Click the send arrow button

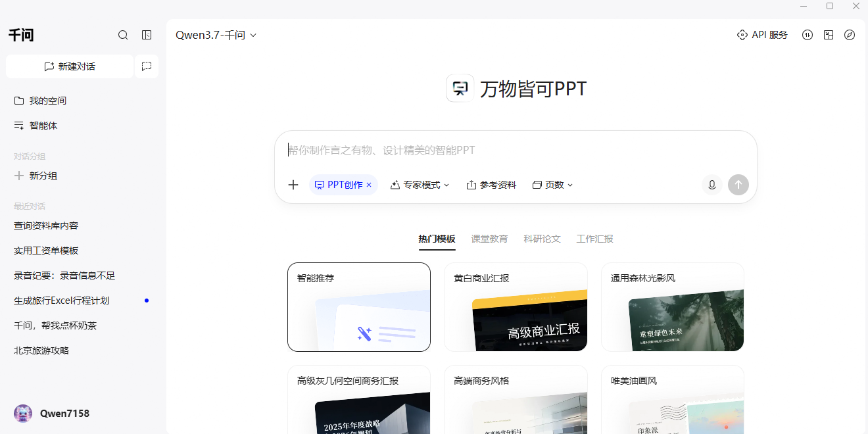(x=738, y=185)
